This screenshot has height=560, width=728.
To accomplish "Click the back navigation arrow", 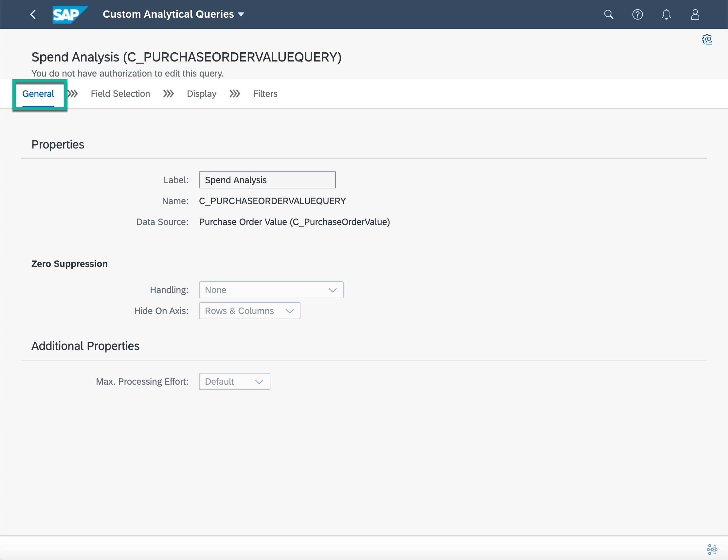I will click(33, 14).
